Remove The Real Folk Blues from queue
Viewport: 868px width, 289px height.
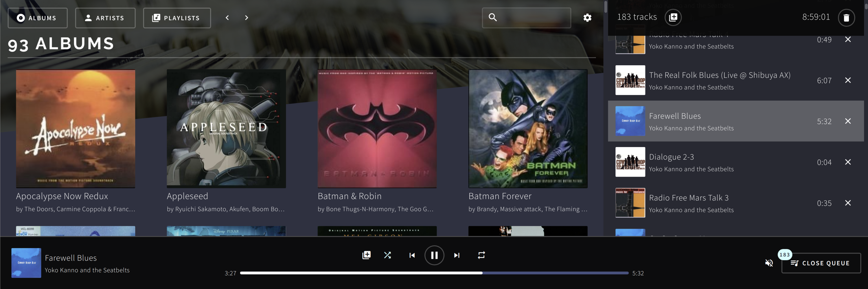[x=848, y=80]
